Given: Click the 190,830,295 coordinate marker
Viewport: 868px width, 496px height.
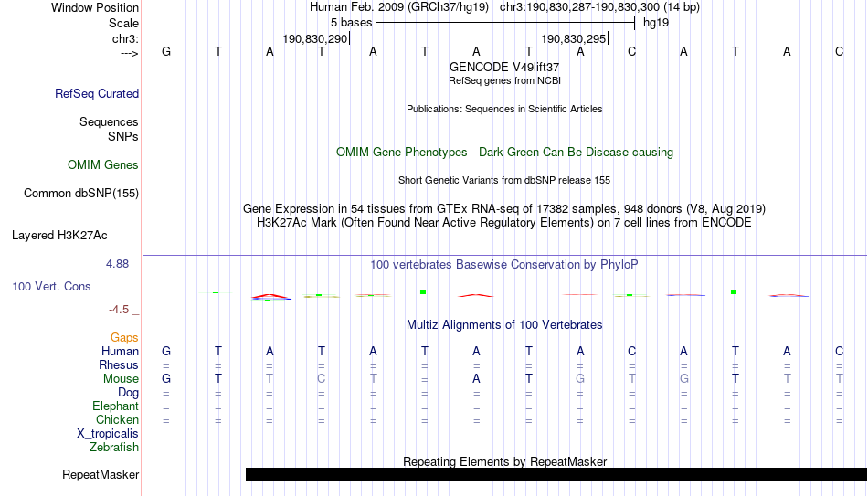Looking at the screenshot, I should pos(574,38).
